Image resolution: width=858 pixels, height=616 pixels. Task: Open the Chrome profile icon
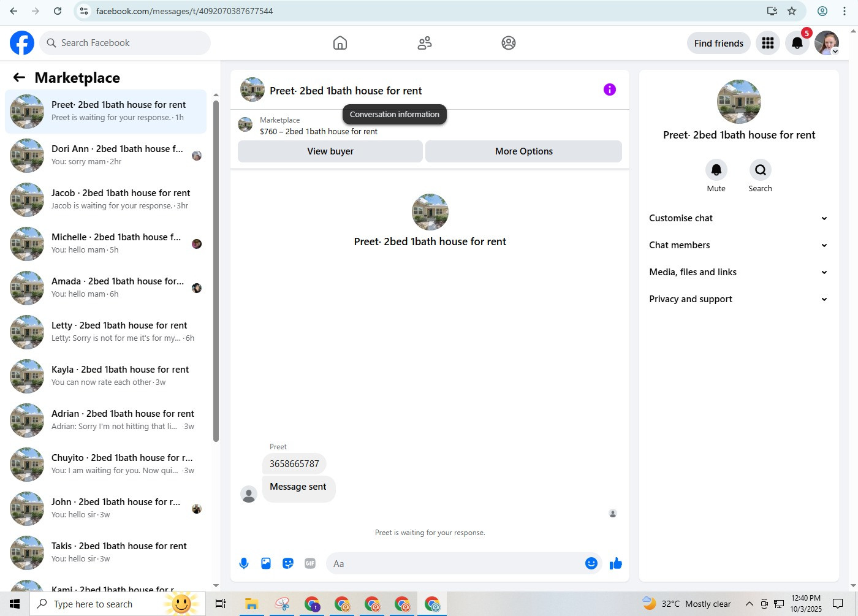click(x=822, y=11)
